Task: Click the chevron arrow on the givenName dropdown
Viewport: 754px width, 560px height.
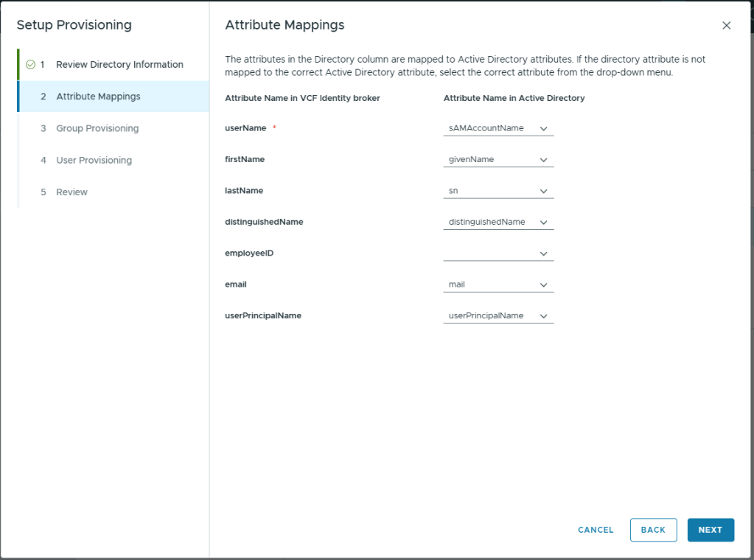Action: 543,160
